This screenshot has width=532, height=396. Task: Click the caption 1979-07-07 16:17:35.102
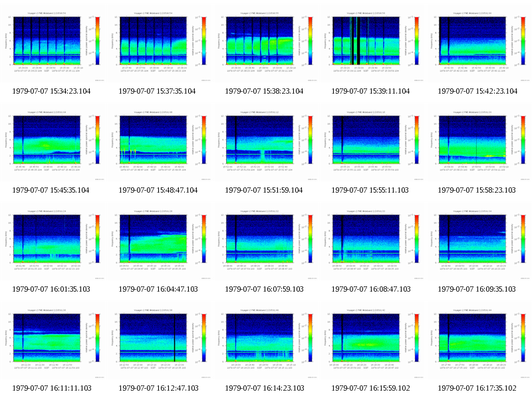477,388
